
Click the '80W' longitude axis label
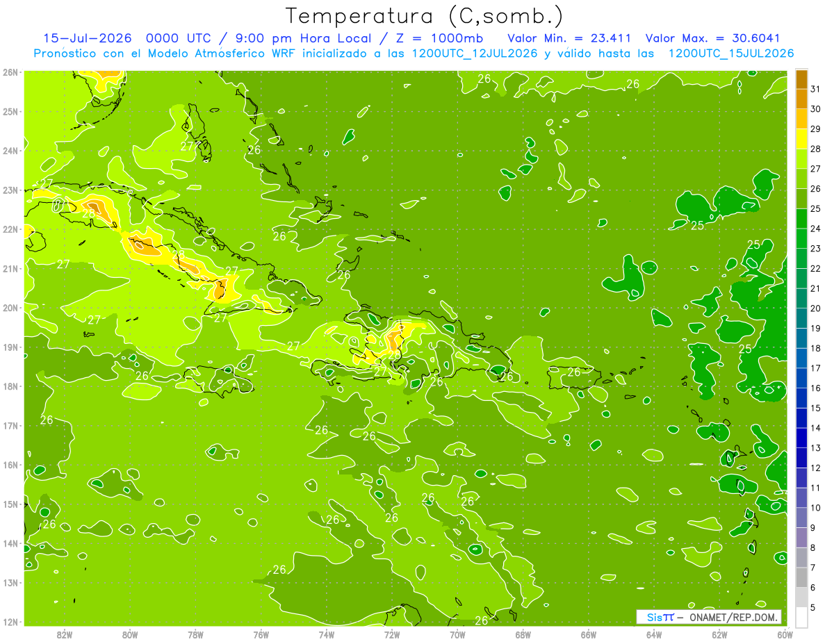coord(130,634)
